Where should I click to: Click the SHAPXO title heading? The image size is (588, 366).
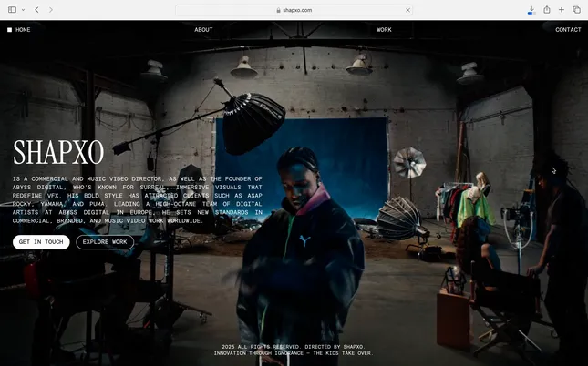click(x=58, y=152)
